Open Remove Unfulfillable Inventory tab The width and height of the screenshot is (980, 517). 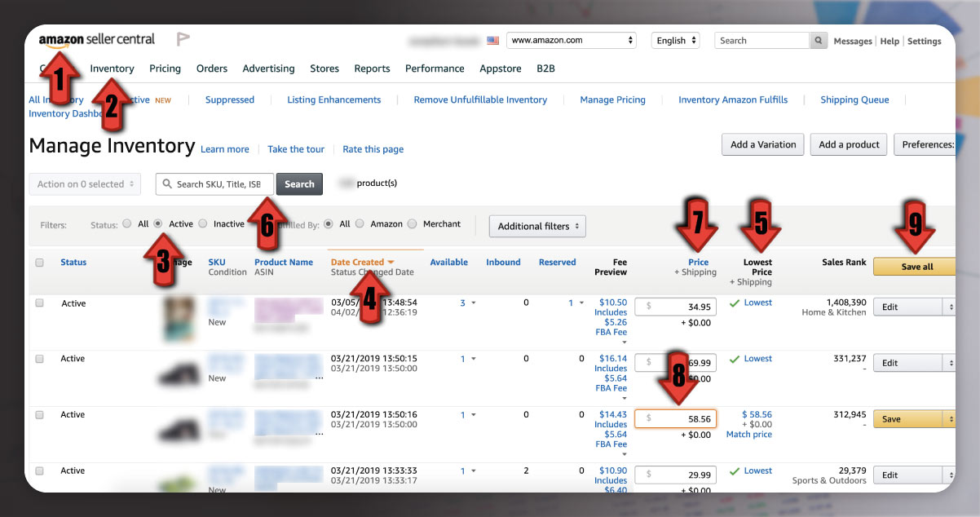coord(480,99)
